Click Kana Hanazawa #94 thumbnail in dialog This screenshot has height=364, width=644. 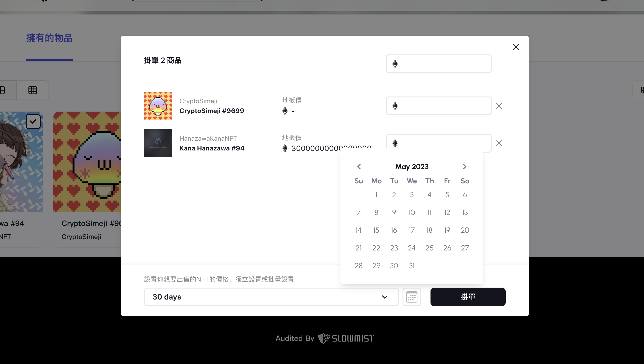[x=158, y=143]
